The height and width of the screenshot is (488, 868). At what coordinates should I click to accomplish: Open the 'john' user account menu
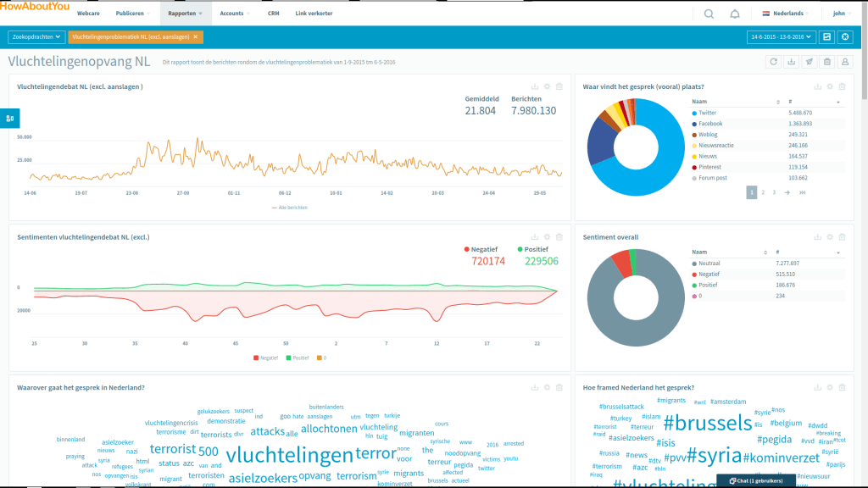(x=841, y=14)
